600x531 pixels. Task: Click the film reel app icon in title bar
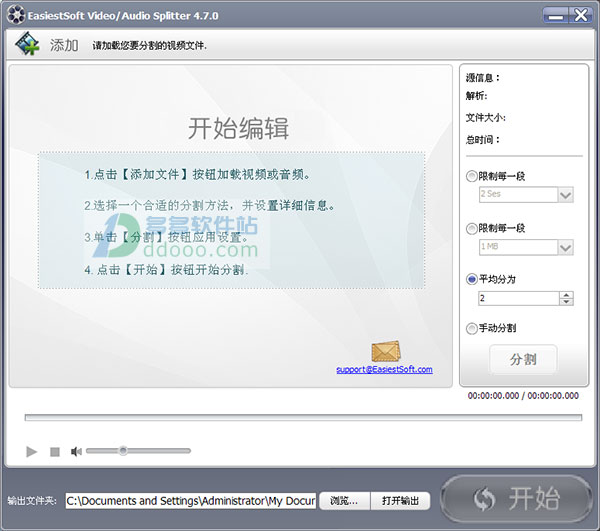click(x=16, y=15)
